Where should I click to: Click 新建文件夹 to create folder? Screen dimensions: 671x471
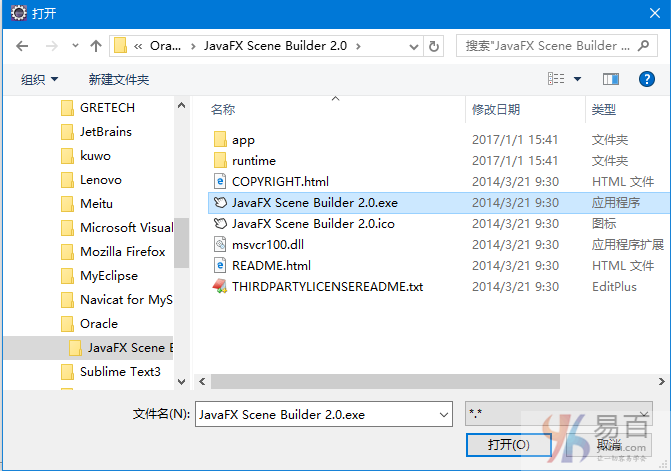pyautogui.click(x=119, y=80)
